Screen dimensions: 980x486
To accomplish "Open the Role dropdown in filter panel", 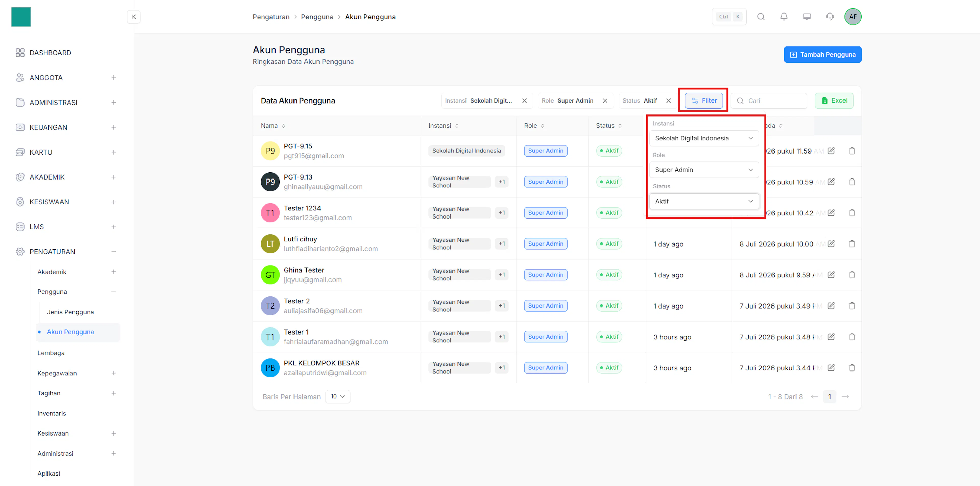I will click(x=704, y=170).
